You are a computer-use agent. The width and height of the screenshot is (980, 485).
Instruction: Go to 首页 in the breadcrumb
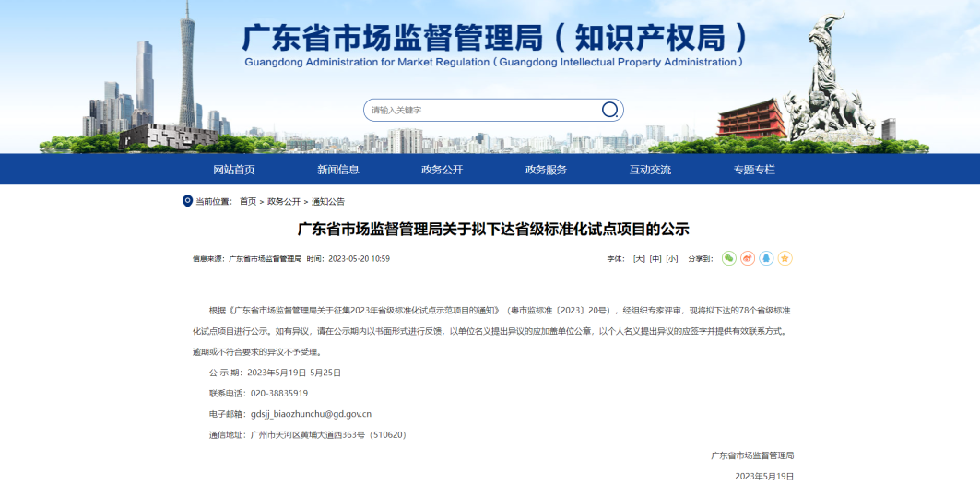tap(248, 201)
